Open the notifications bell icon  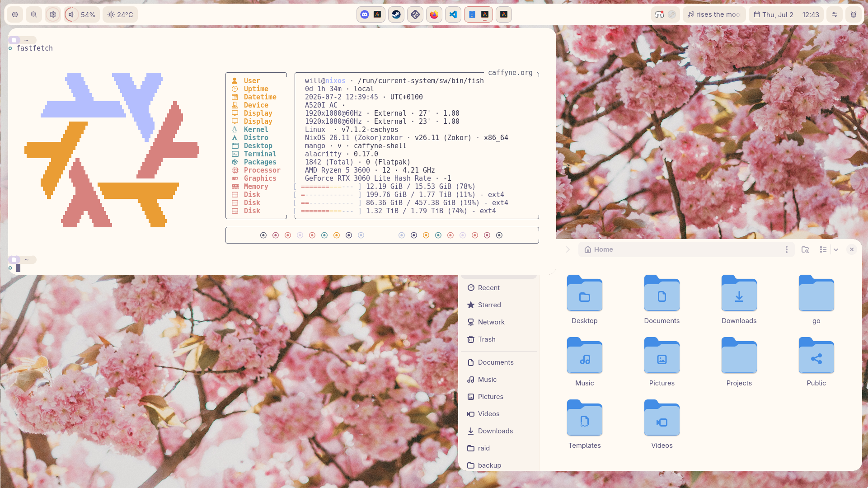tap(854, 14)
